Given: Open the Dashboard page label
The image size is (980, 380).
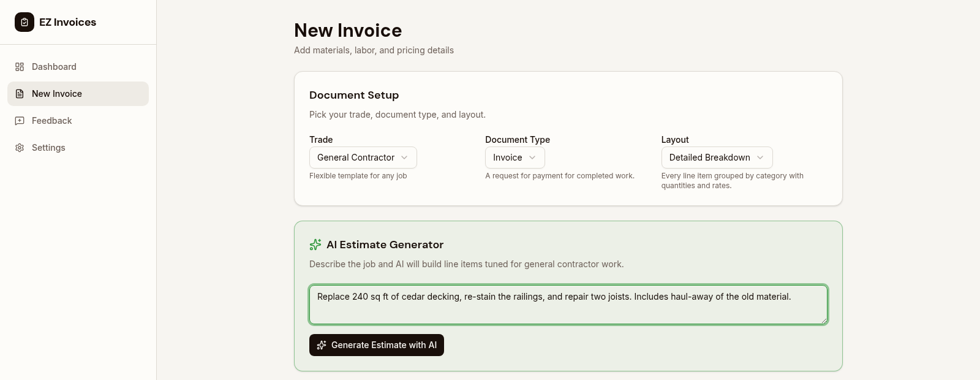Looking at the screenshot, I should [54, 67].
